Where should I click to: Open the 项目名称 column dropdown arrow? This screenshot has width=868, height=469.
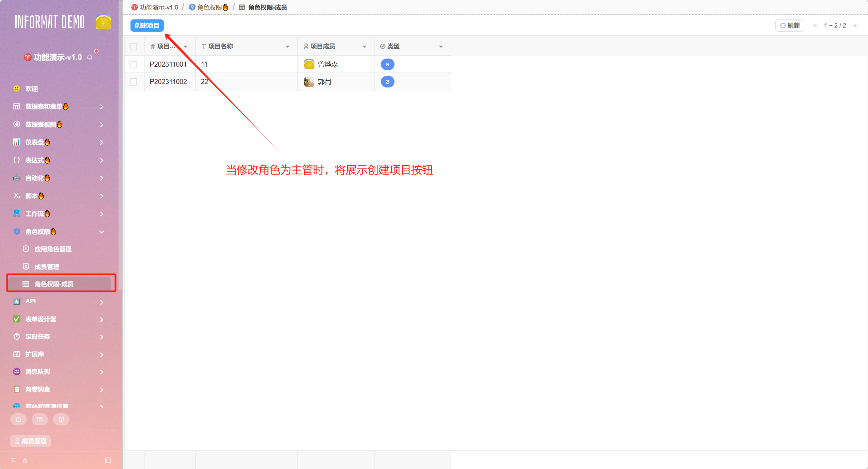tap(288, 47)
